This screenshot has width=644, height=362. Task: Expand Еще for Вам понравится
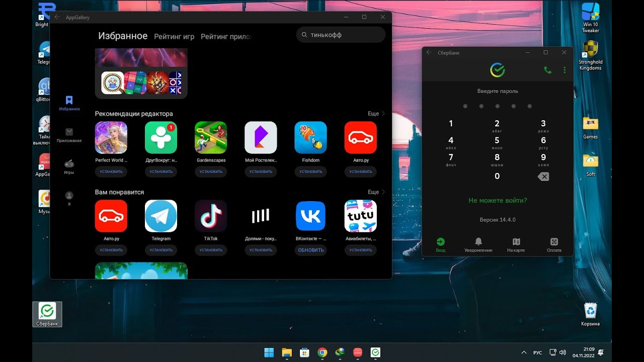click(376, 192)
